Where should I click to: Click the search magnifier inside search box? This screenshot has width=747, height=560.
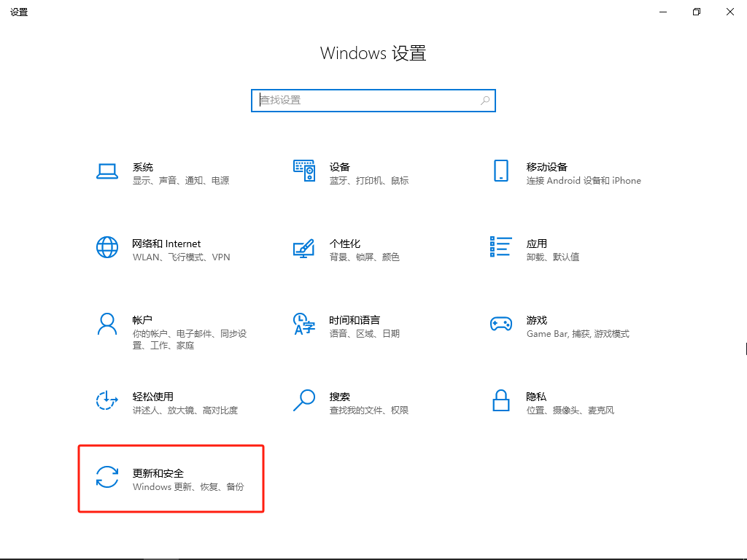click(484, 100)
